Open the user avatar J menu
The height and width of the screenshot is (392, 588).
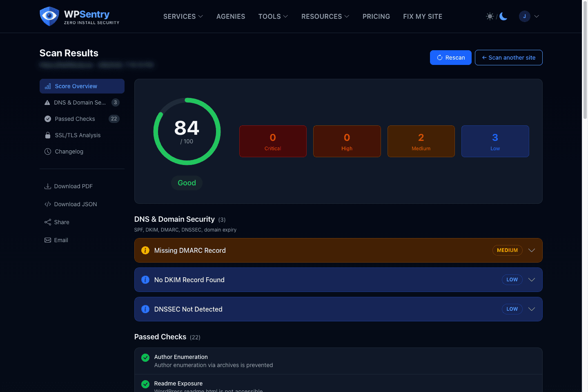[524, 16]
